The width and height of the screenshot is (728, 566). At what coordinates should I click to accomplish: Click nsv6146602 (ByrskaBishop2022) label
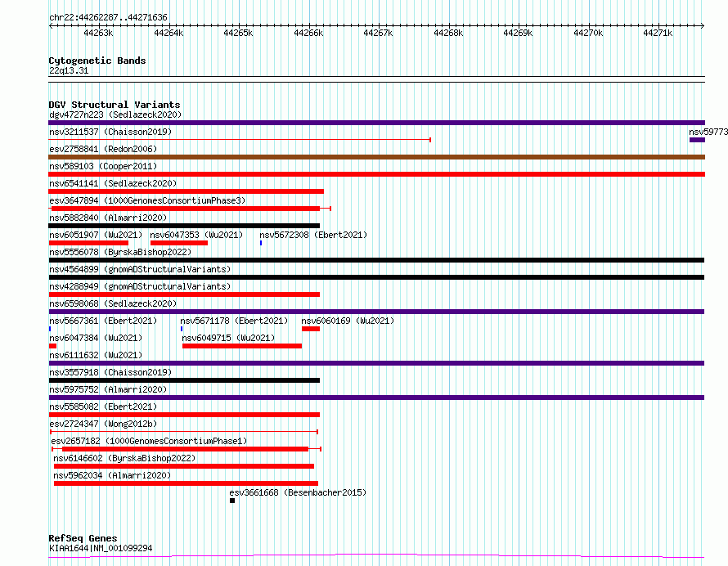point(124,458)
